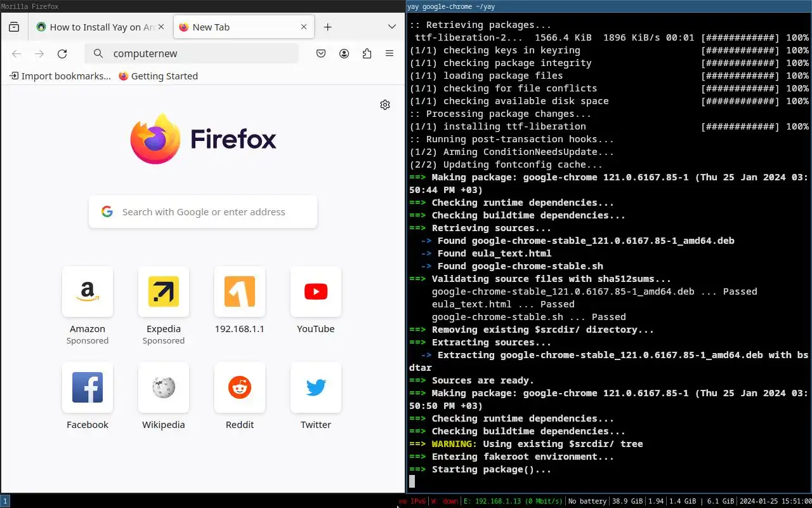
Task: Click the W: down wireless status
Action: coord(445,502)
